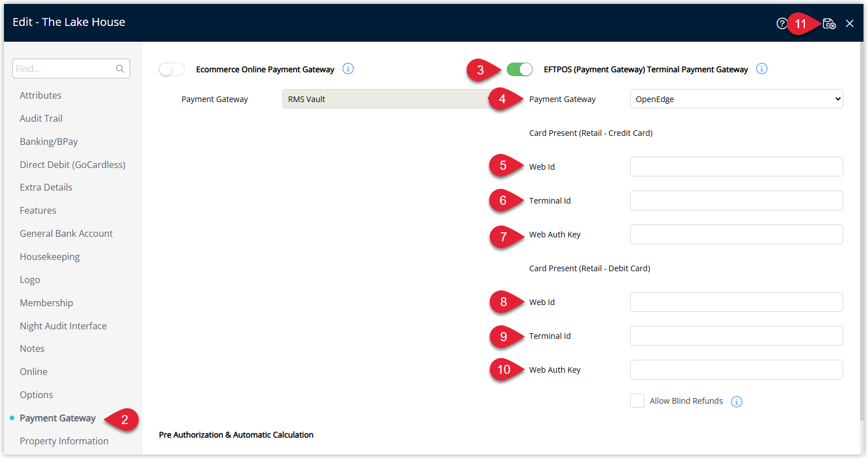Image resolution: width=868 pixels, height=459 pixels.
Task: Open Audit Trail in the sidebar
Action: (41, 118)
